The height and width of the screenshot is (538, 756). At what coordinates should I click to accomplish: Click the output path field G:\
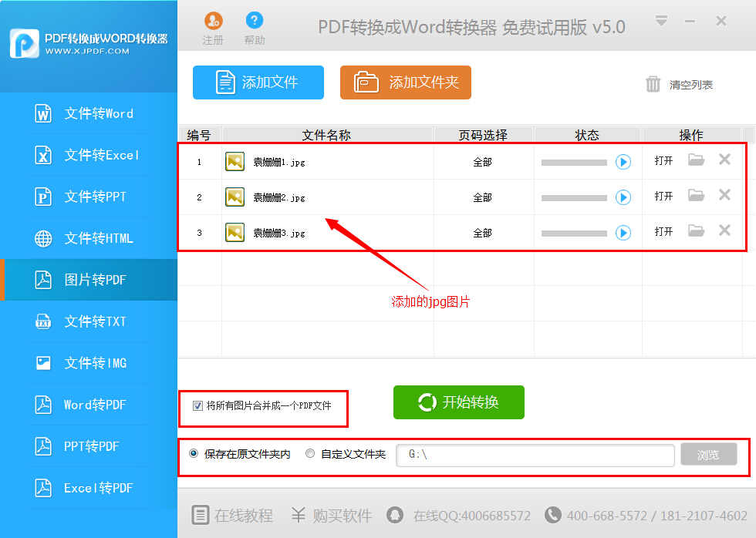[535, 455]
